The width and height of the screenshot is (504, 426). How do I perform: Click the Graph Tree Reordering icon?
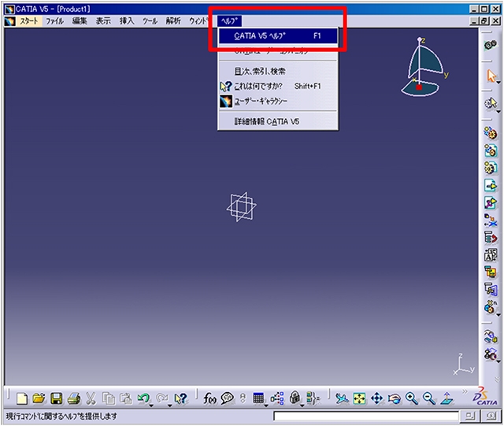click(x=491, y=238)
